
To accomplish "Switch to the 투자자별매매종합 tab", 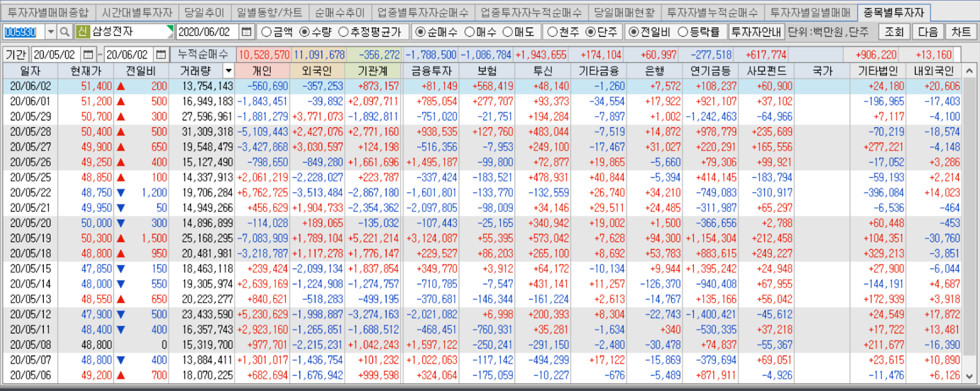I will tap(48, 12).
